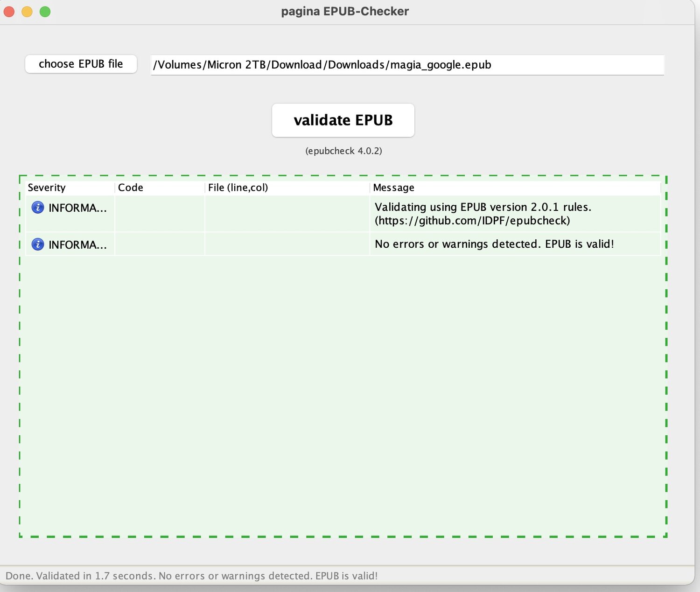Minimize the window with yellow button
Screen dimensions: 700x592
point(27,12)
